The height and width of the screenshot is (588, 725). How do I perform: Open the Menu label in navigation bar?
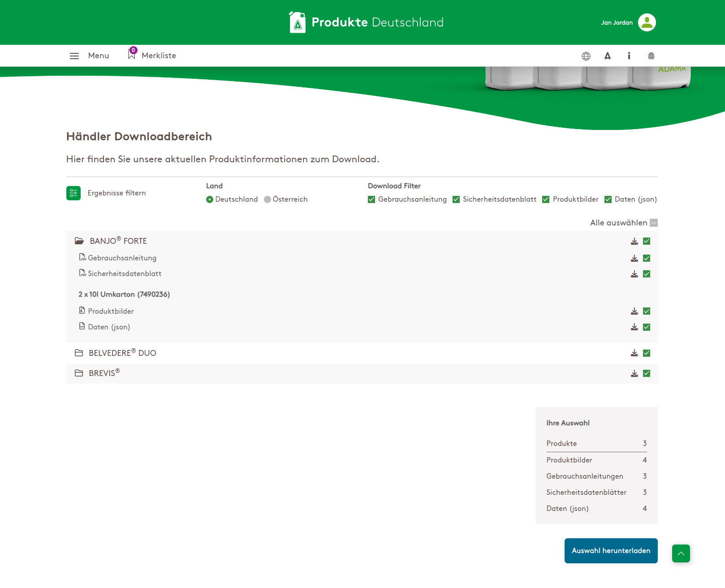[x=99, y=56]
